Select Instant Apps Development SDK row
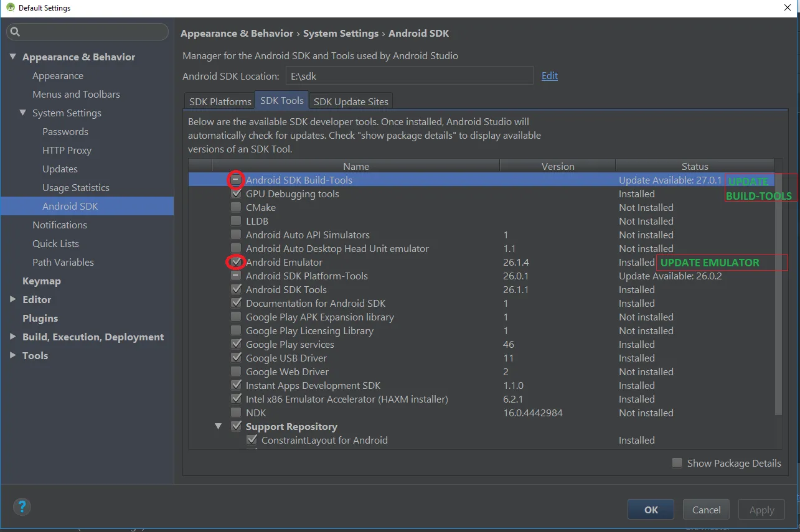Image resolution: width=800 pixels, height=532 pixels. [x=313, y=386]
